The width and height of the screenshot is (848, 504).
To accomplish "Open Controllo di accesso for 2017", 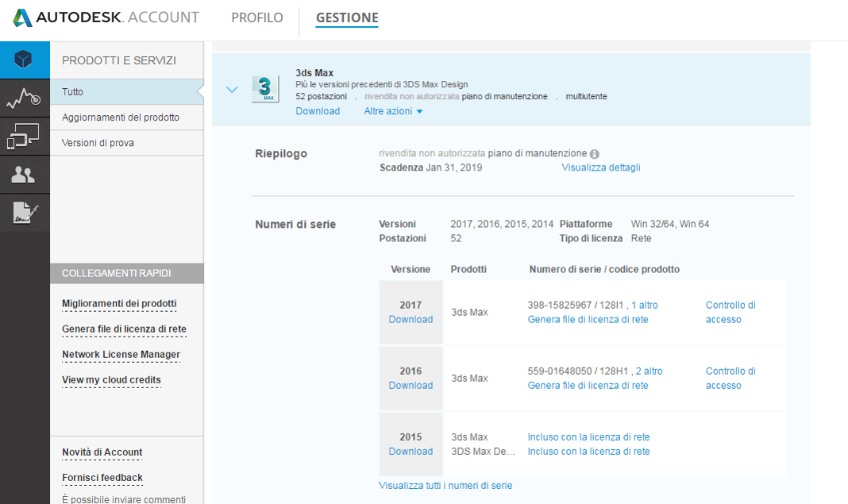I will point(730,312).
